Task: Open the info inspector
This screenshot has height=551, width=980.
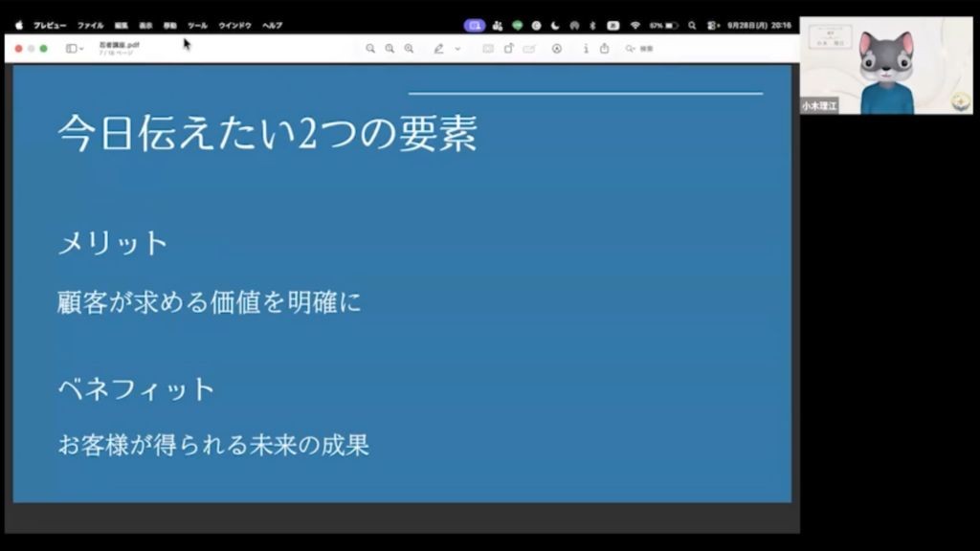Action: (586, 48)
